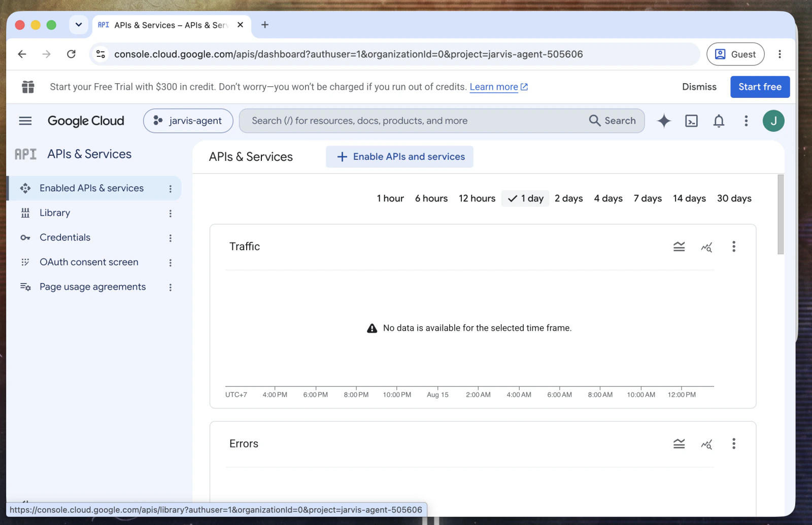The width and height of the screenshot is (812, 525).
Task: Click the browser address bar URL
Action: click(x=348, y=54)
